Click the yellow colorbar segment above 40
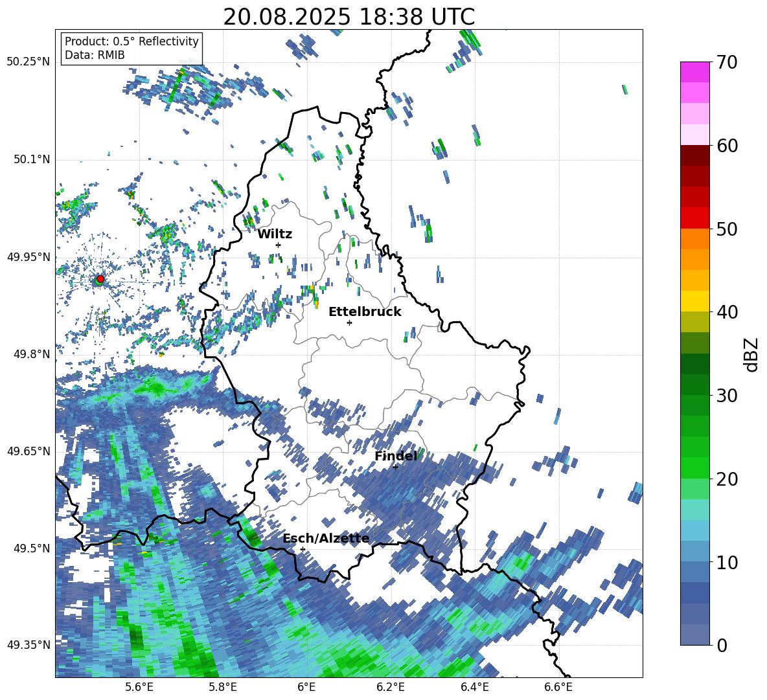Viewport: 767px width, 700px height. click(694, 301)
